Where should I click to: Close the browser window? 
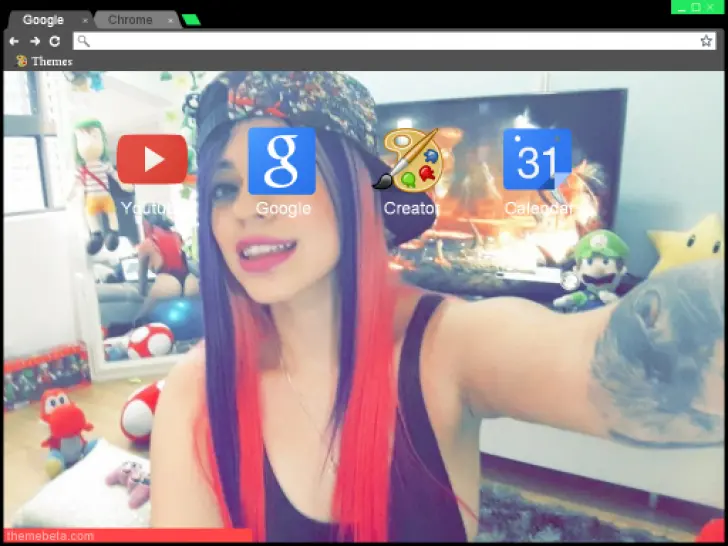pyautogui.click(x=712, y=7)
